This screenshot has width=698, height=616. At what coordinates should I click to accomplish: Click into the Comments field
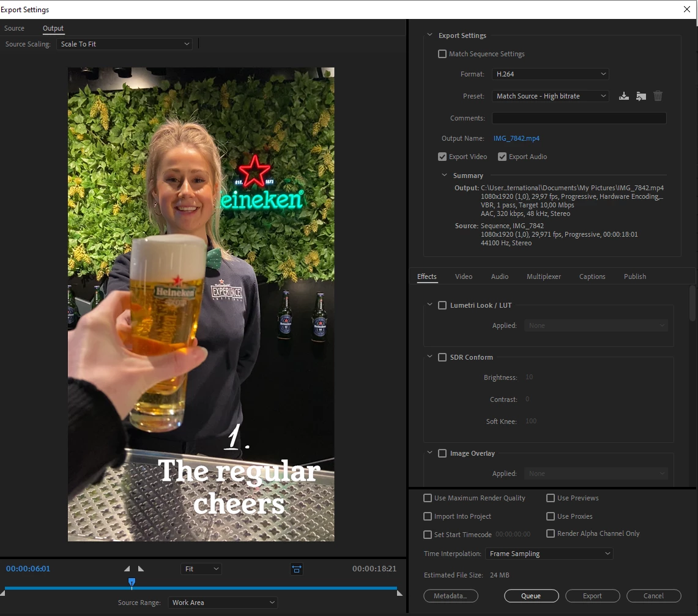(x=579, y=118)
